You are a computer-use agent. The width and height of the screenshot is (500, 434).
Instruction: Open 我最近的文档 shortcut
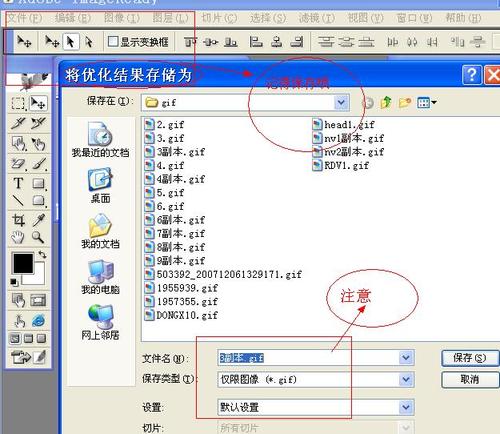100,140
